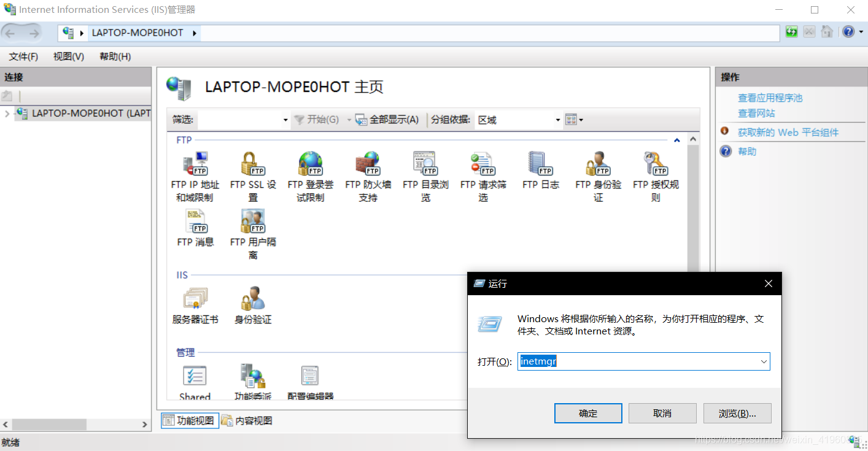Click the view mode icon beside 分组依据
Image resolution: width=868 pixels, height=451 pixels.
click(571, 120)
